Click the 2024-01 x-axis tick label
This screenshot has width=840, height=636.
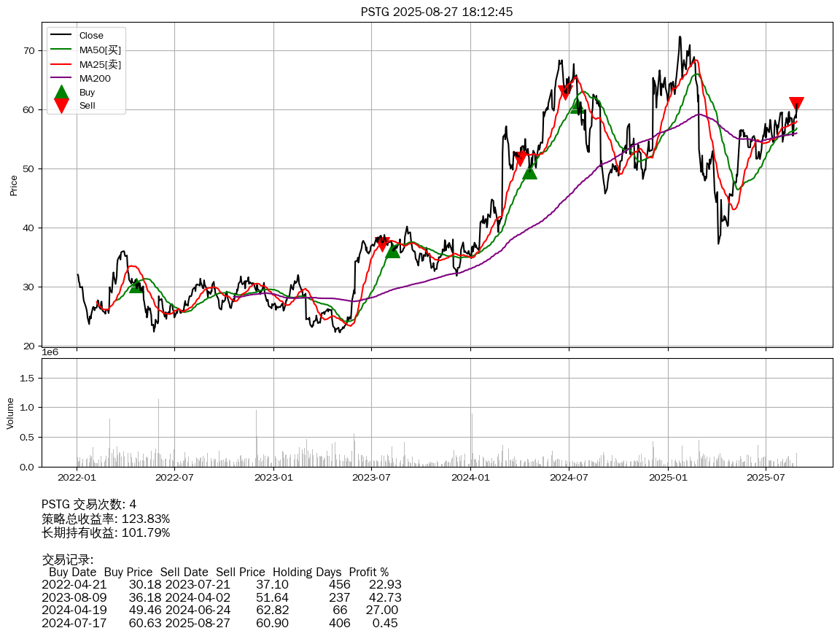[x=470, y=478]
